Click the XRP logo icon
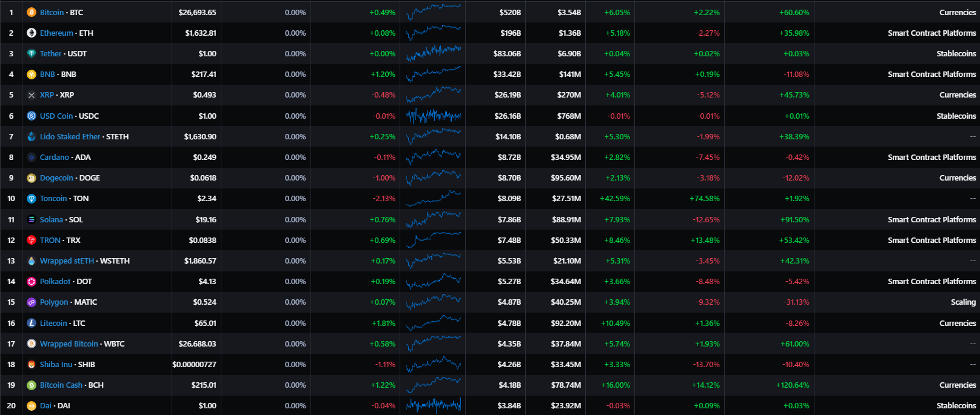Image resolution: width=980 pixels, height=415 pixels. point(32,95)
